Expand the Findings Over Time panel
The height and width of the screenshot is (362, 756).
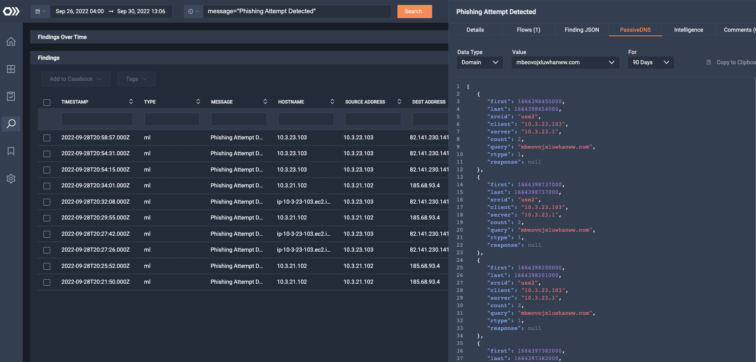pyautogui.click(x=239, y=37)
